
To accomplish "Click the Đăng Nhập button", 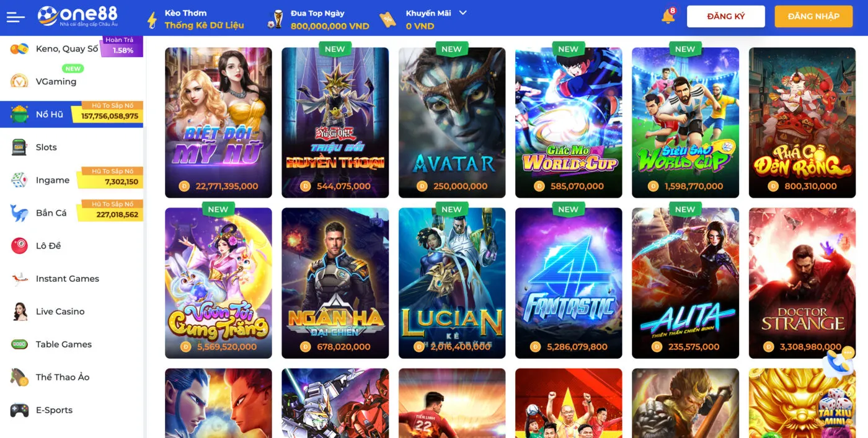I will 813,17.
